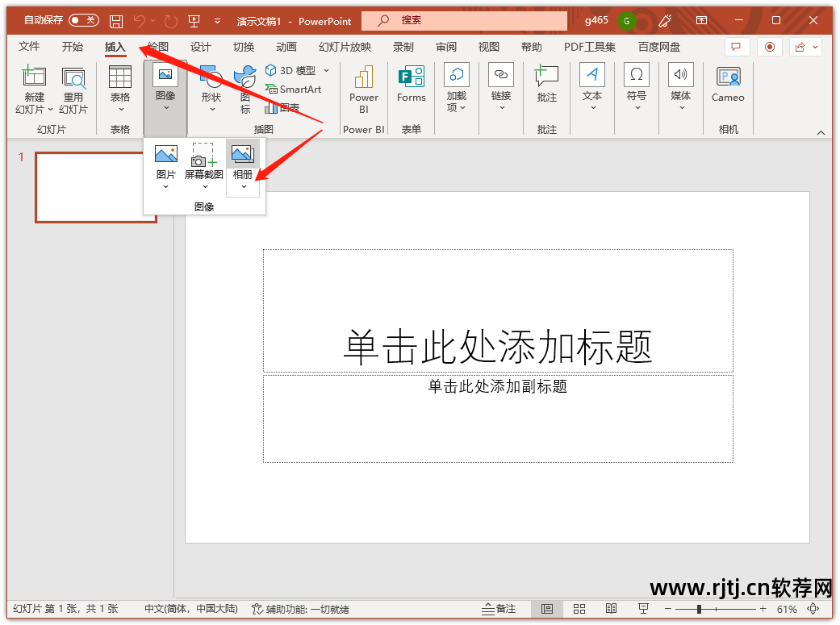
Task: Expand the 相册 photo album dropdown
Action: tap(243, 185)
